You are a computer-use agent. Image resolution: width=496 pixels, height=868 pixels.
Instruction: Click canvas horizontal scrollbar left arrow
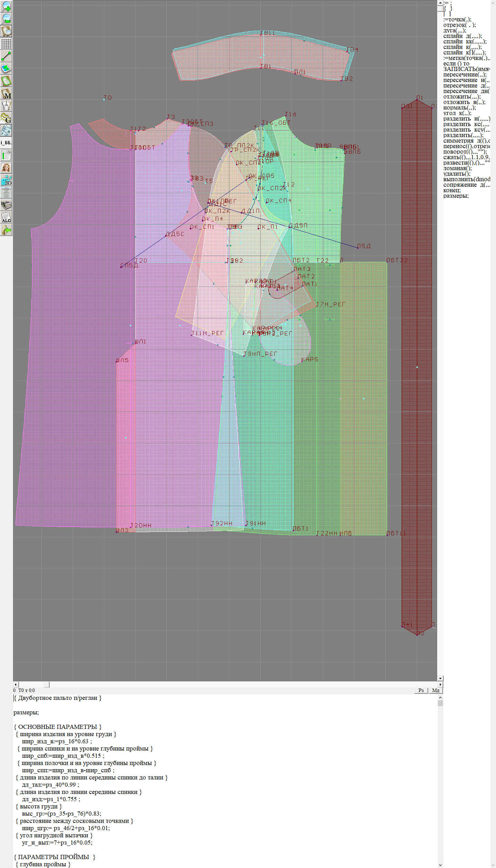[x=15, y=684]
